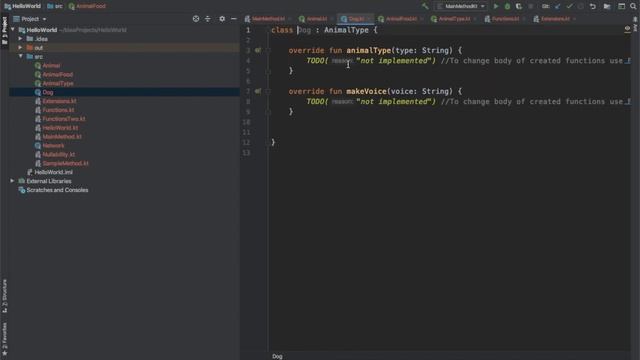Start debugging with the bug icon

click(507, 6)
